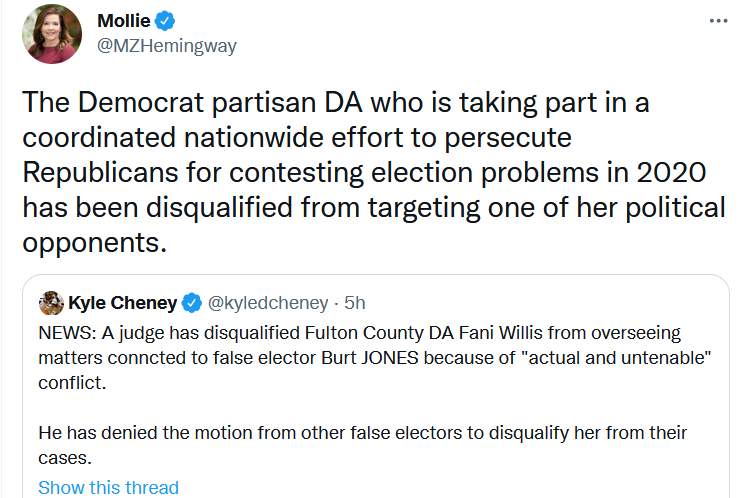This screenshot has width=741, height=498.
Task: Visit the @MZHemingway handle
Action: point(167,46)
